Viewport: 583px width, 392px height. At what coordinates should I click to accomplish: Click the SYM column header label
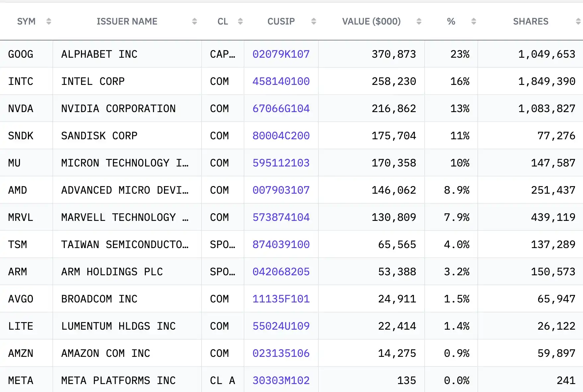[x=26, y=22]
